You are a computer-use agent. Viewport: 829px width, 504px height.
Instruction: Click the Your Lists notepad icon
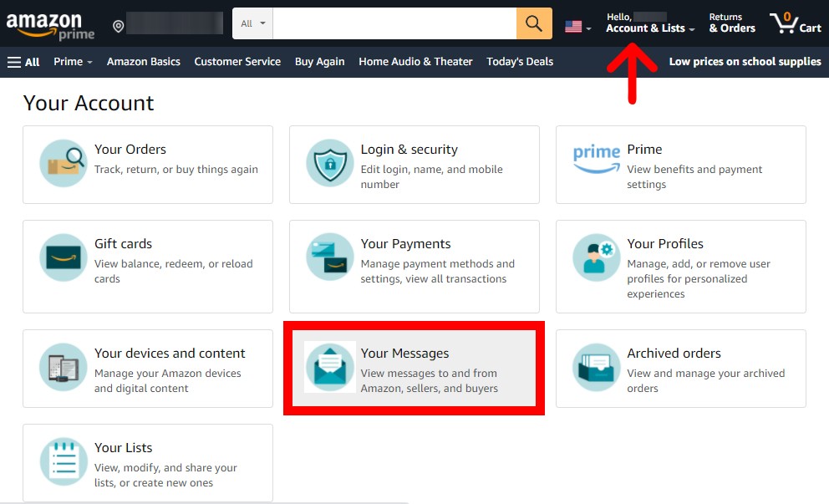coord(64,461)
